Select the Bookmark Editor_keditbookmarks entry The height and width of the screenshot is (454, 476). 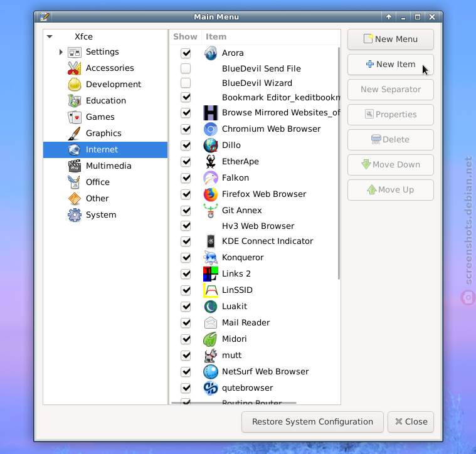(281, 97)
